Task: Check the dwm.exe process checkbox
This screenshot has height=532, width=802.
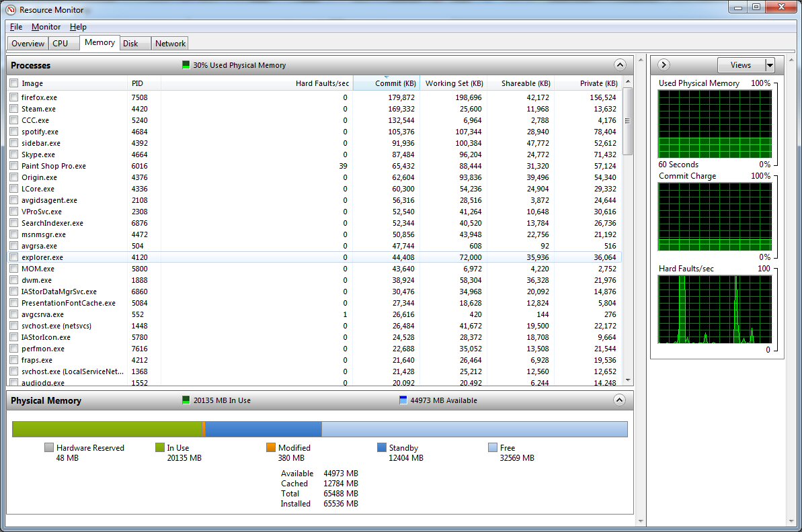Action: [x=14, y=280]
